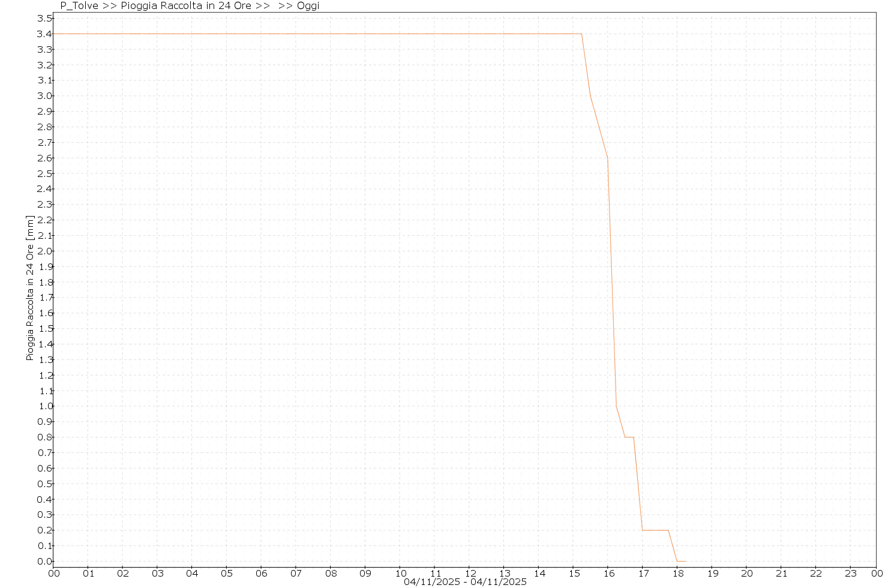The width and height of the screenshot is (888, 588).
Task: Click the line's 3.0 mm vertex after hour 15
Action: 590,96
